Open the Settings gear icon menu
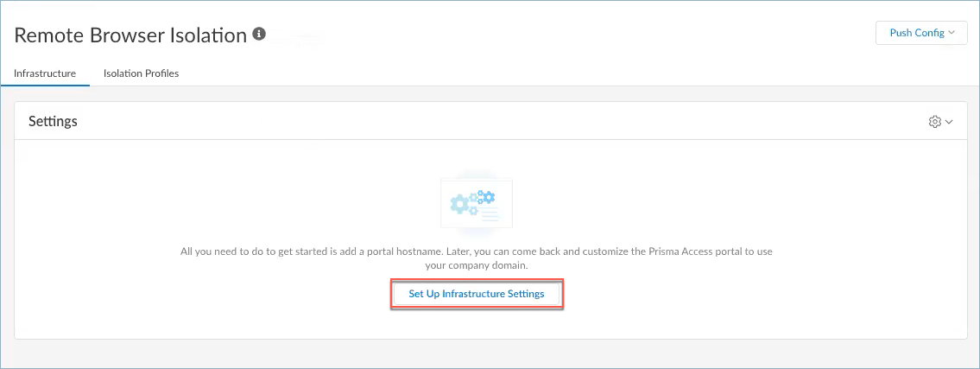The height and width of the screenshot is (369, 980). click(x=935, y=122)
